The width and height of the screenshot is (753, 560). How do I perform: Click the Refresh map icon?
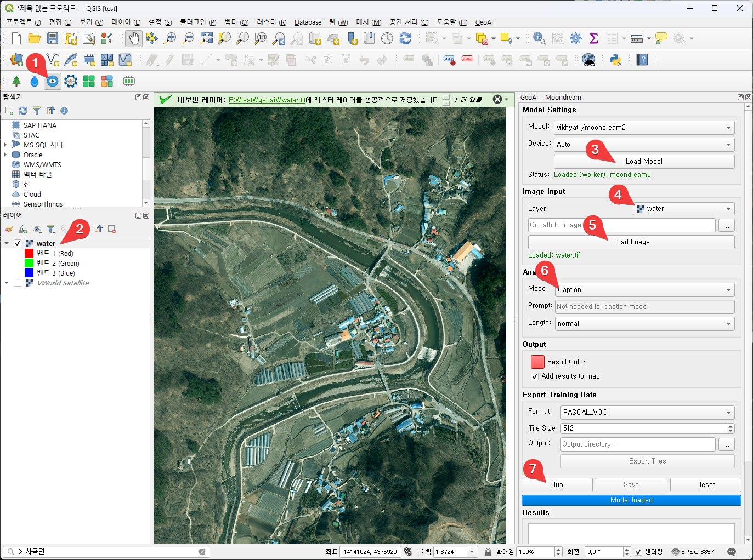(405, 38)
